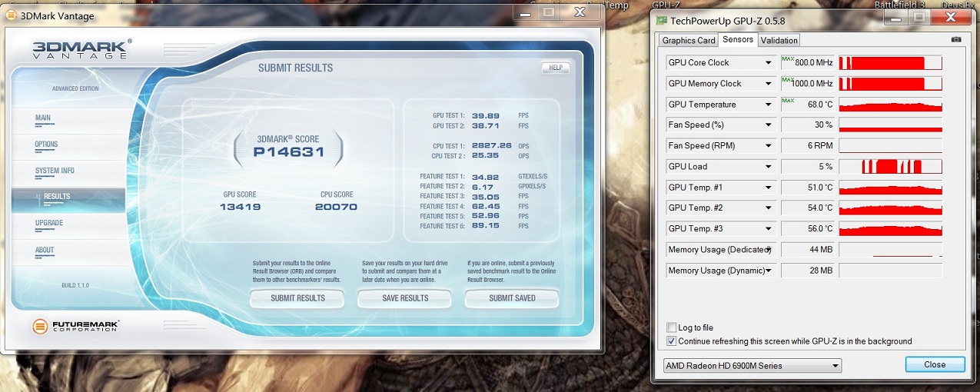Click the CPU TEST 1 result 2827.26

pos(492,145)
